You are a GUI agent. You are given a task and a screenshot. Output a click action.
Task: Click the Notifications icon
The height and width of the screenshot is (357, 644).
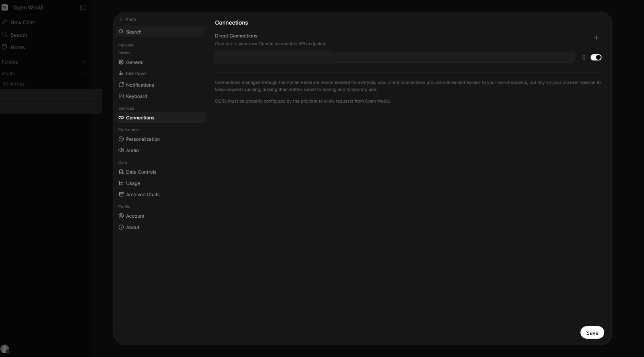point(121,85)
